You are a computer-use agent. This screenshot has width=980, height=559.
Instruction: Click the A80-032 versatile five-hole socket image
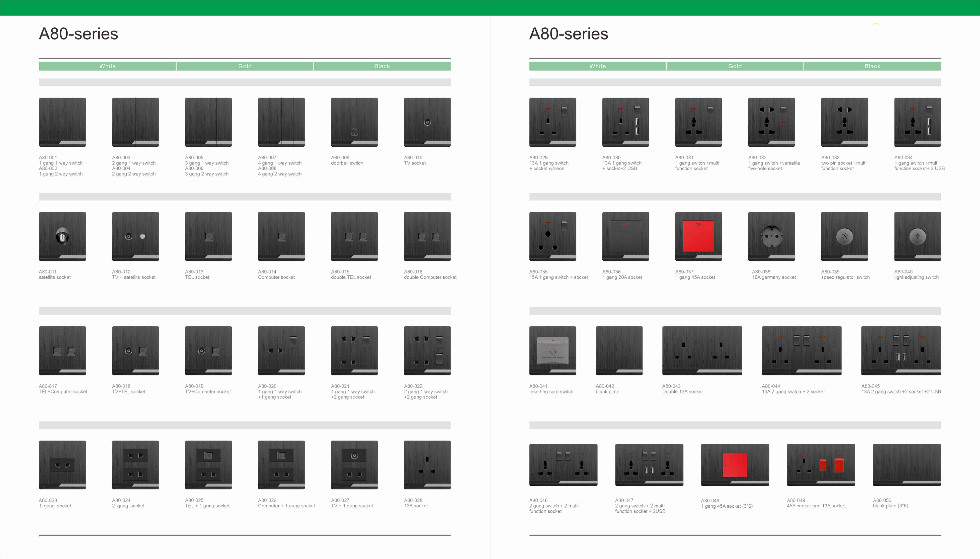771,122
